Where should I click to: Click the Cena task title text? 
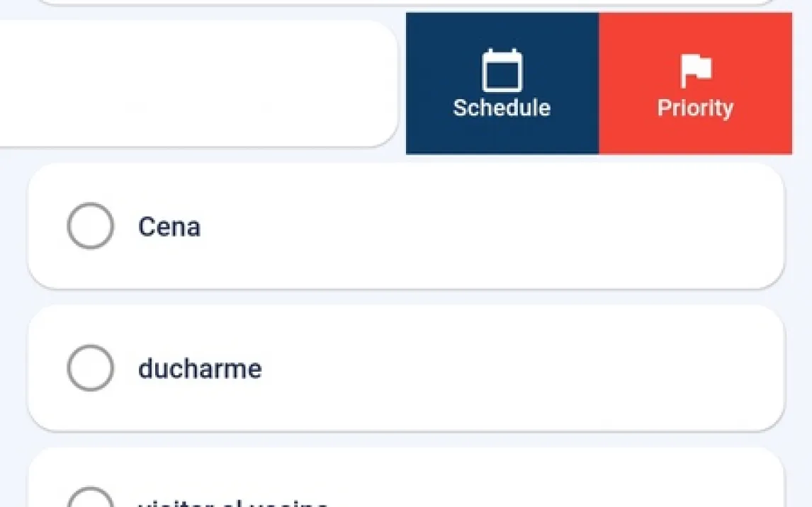click(x=169, y=227)
